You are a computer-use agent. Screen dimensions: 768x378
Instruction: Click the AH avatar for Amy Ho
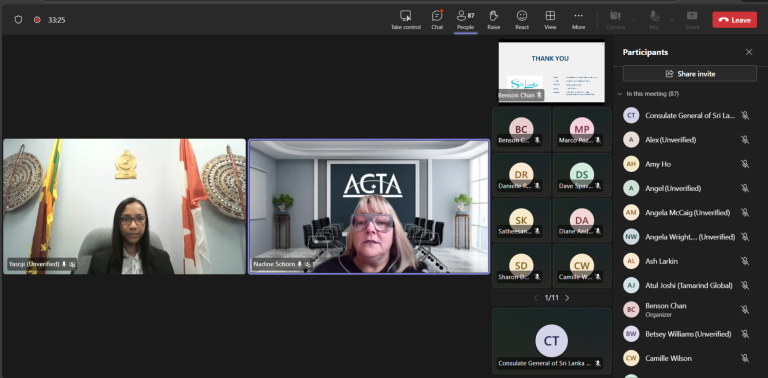pyautogui.click(x=631, y=164)
